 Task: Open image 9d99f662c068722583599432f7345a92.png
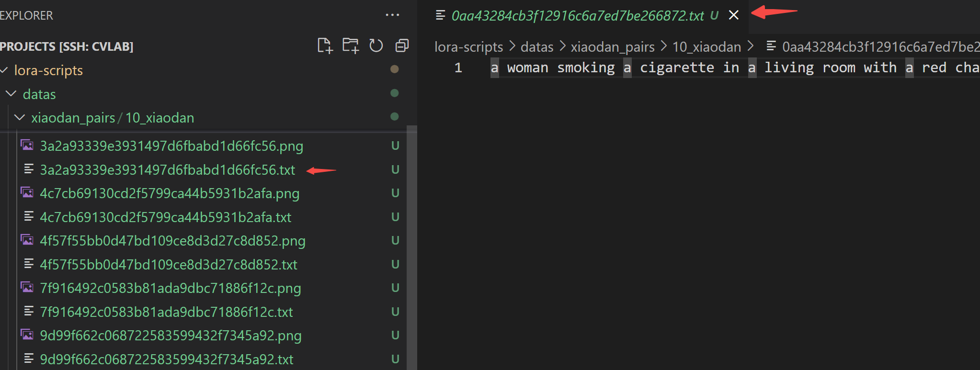pos(171,336)
